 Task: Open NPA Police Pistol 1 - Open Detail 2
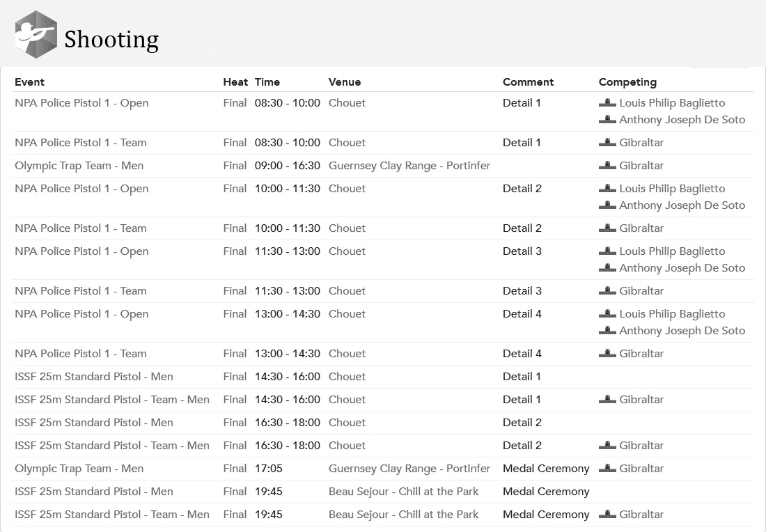(x=81, y=189)
